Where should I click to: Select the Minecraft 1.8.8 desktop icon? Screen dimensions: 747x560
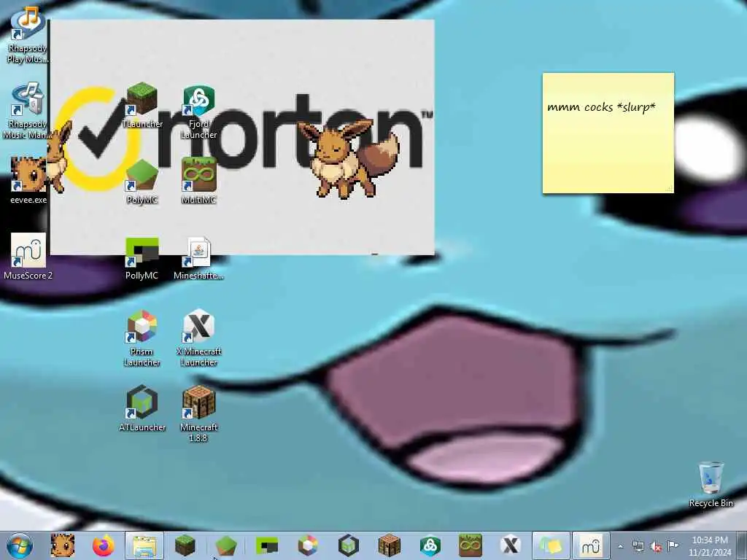[198, 413]
